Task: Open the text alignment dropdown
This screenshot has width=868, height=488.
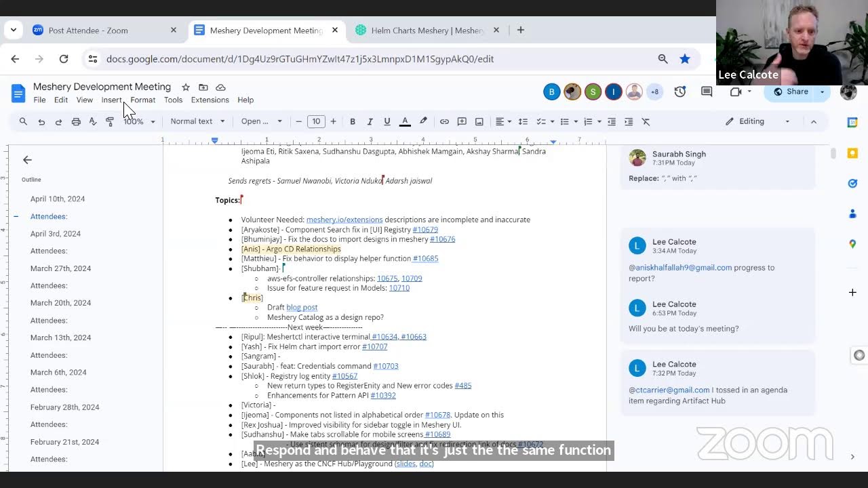Action: click(503, 121)
